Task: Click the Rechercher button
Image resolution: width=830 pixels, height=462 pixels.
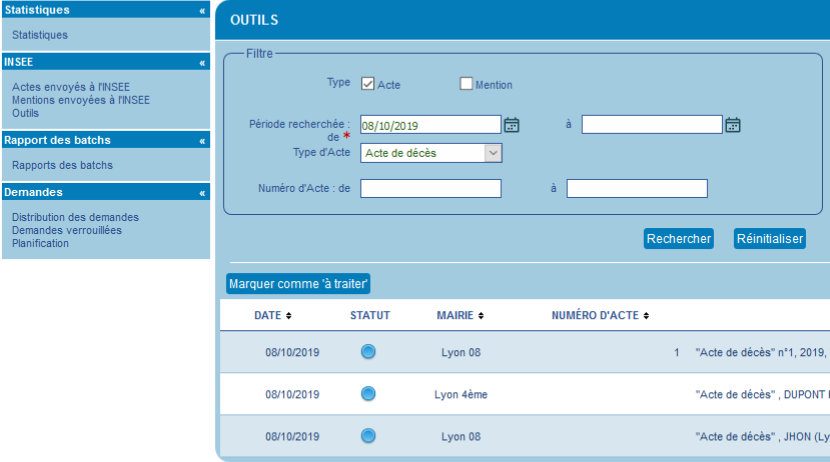Action: click(679, 239)
